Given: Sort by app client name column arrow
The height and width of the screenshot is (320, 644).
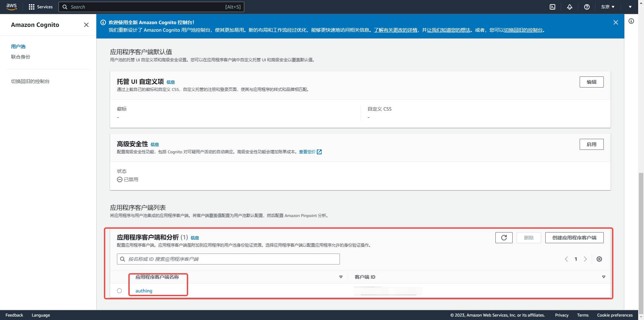Looking at the screenshot, I should pyautogui.click(x=341, y=277).
